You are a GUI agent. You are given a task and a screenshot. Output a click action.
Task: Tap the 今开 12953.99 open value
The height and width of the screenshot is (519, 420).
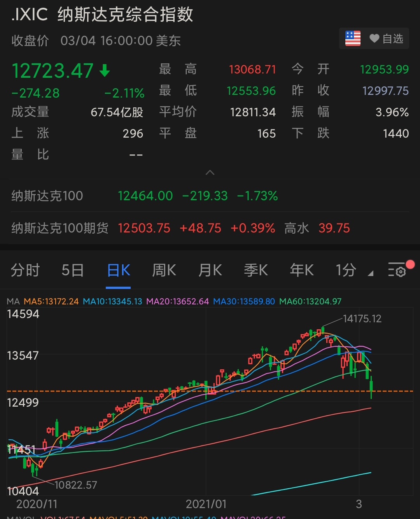(384, 70)
